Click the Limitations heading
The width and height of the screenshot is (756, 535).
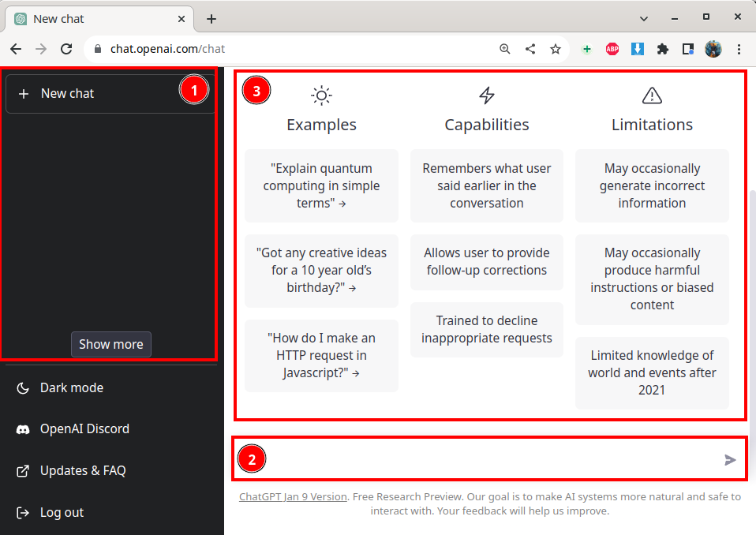(x=652, y=125)
